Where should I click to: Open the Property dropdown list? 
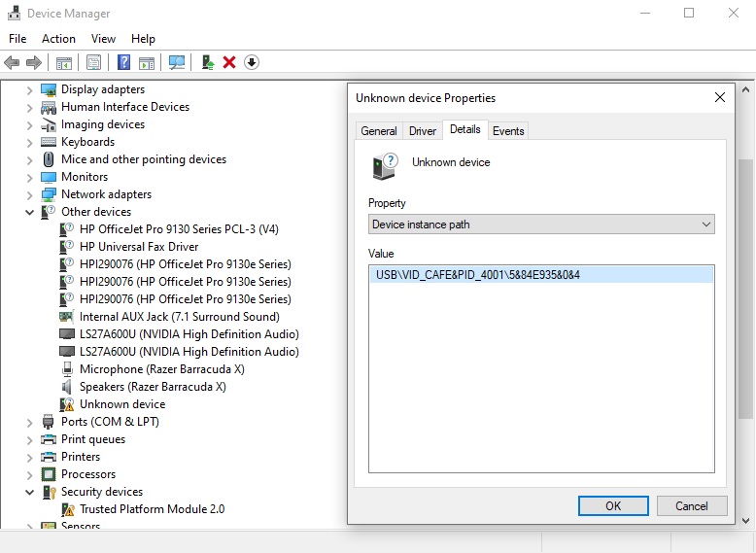click(x=541, y=225)
